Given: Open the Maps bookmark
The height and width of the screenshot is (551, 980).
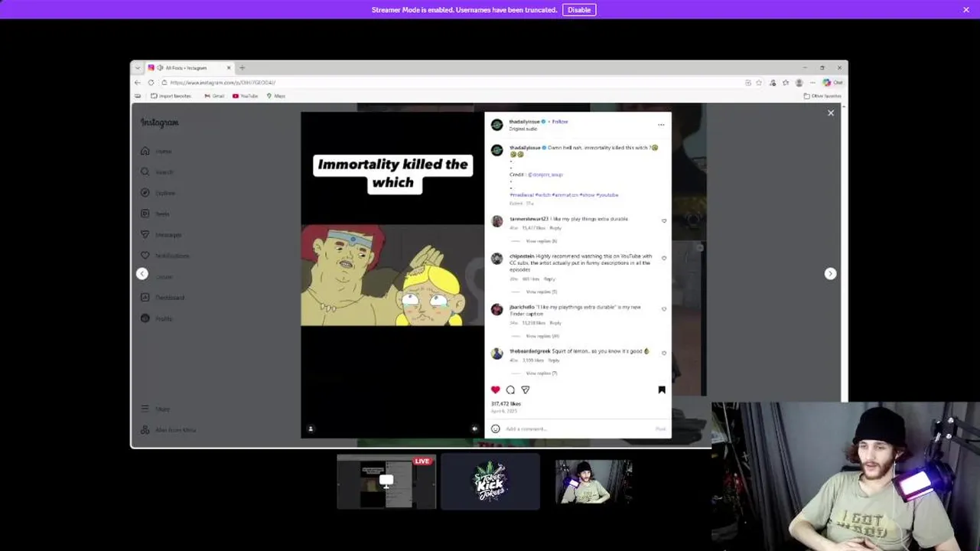Looking at the screenshot, I should pos(275,96).
